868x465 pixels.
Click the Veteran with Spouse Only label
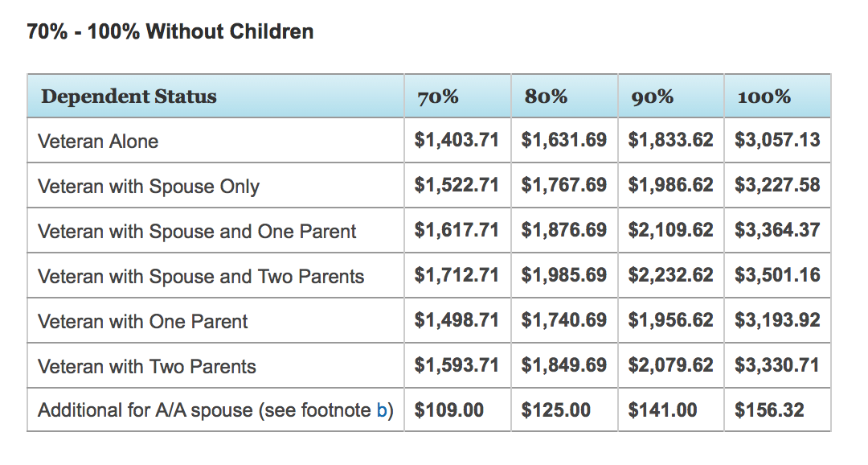[149, 187]
